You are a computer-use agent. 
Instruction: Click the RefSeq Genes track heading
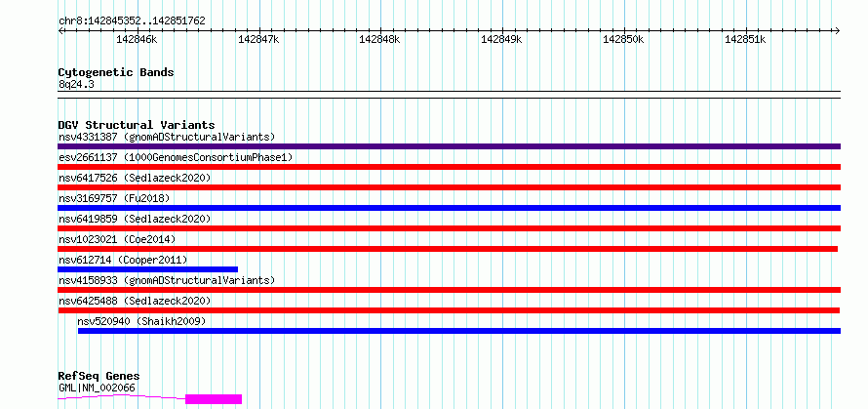click(99, 377)
